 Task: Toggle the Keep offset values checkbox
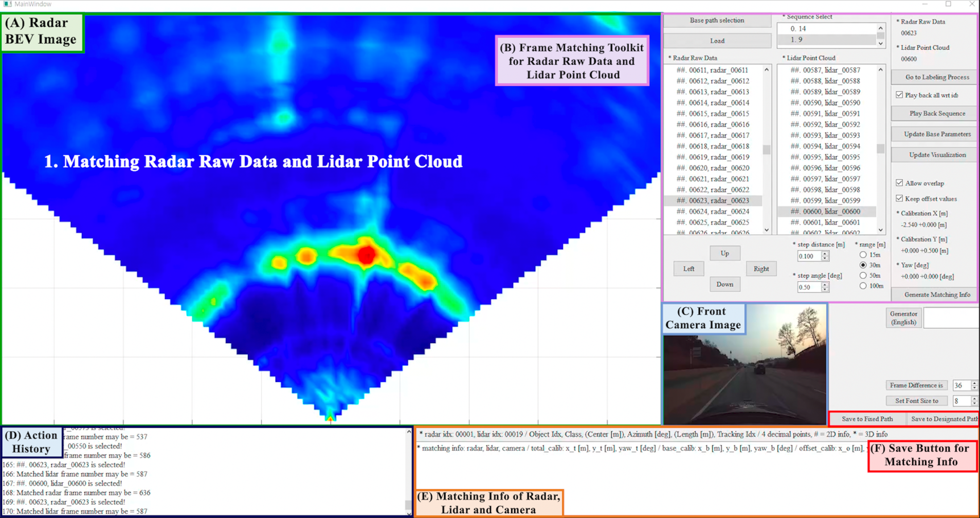(x=899, y=198)
